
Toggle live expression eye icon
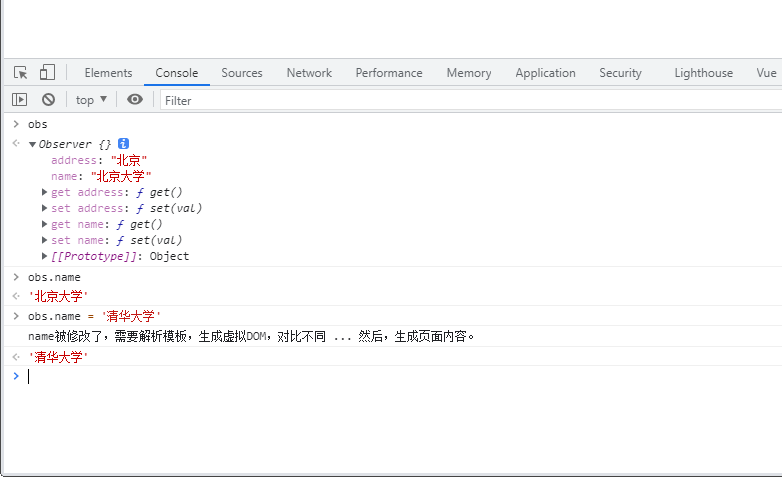coord(135,99)
